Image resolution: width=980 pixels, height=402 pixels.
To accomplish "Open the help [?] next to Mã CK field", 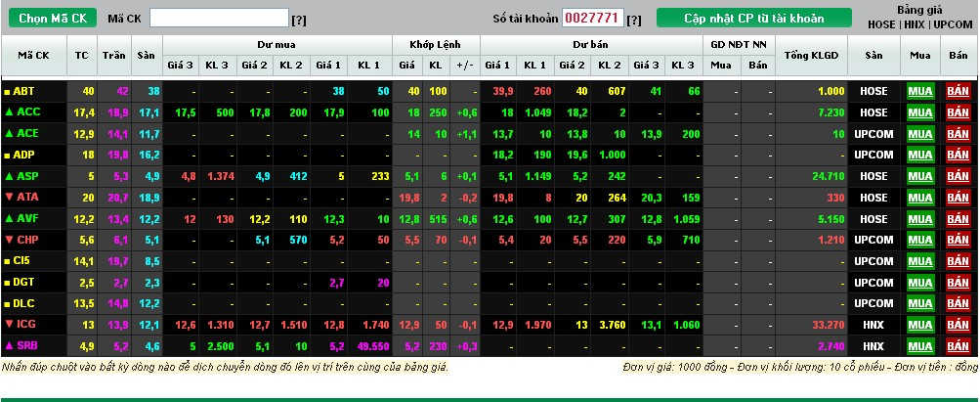I will [x=299, y=20].
